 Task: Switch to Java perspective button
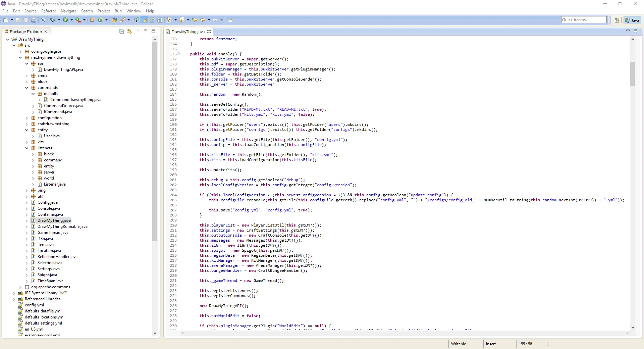[x=632, y=20]
